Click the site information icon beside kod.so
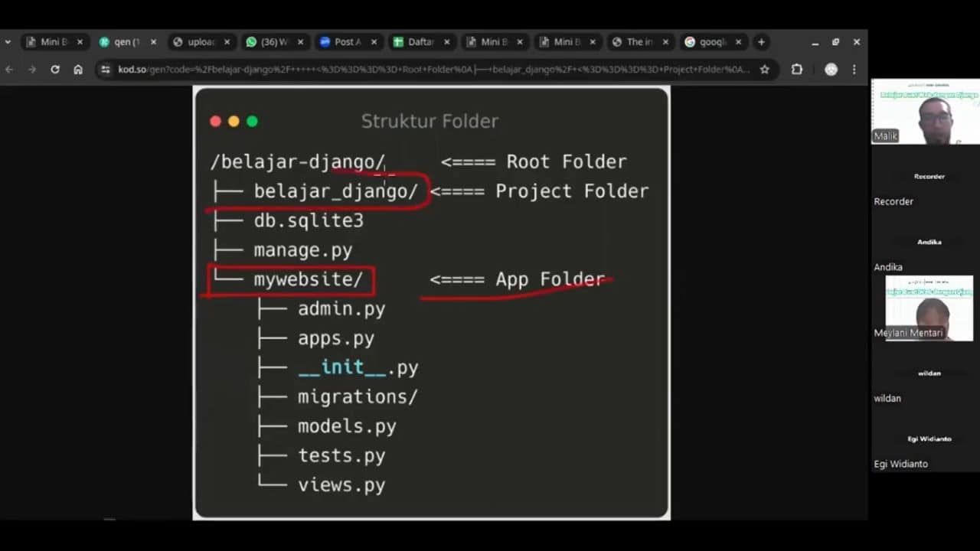 [x=106, y=70]
